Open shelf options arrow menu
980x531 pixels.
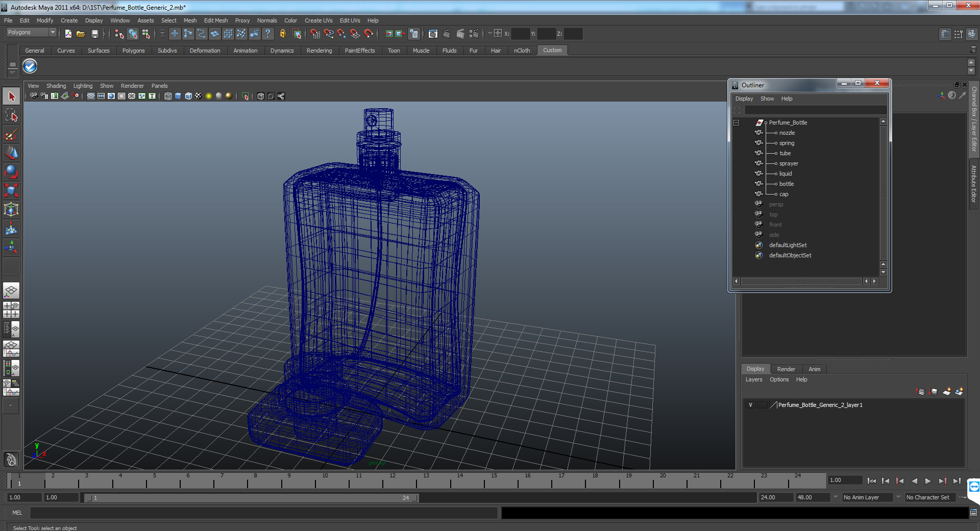pyautogui.click(x=12, y=73)
